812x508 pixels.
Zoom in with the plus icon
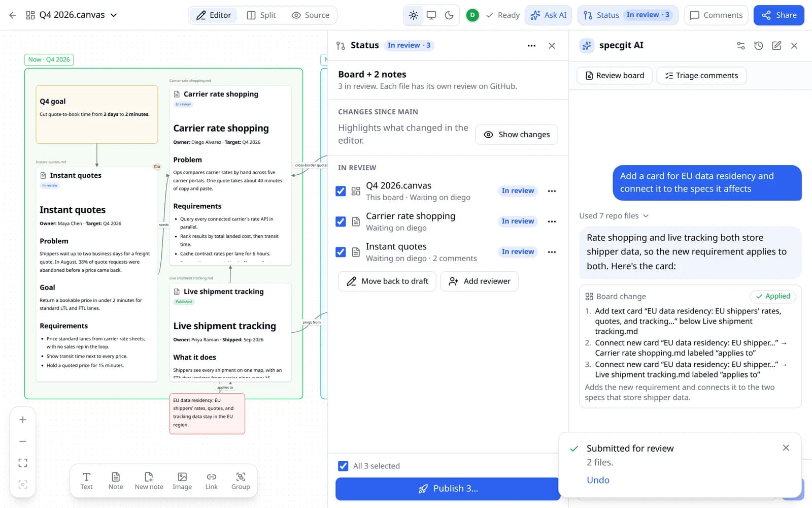click(23, 420)
